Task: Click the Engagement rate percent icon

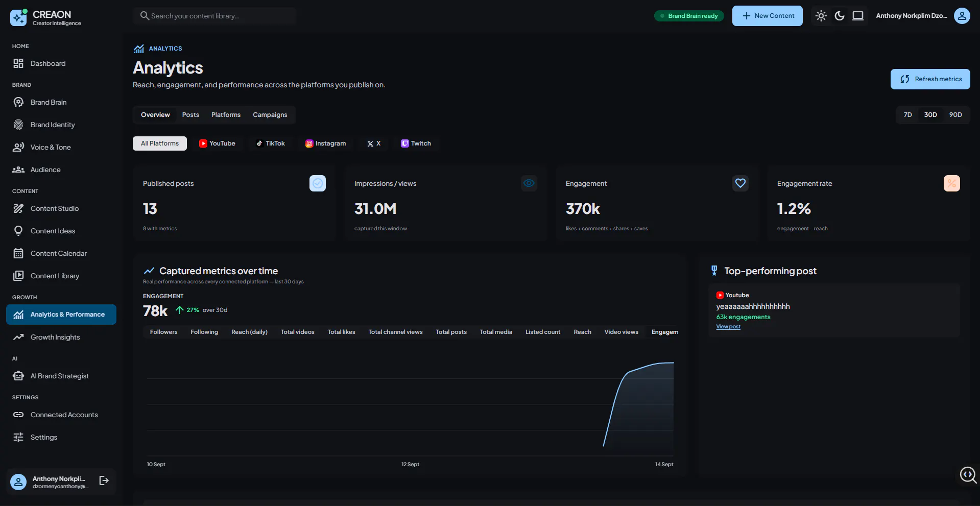Action: pos(952,183)
